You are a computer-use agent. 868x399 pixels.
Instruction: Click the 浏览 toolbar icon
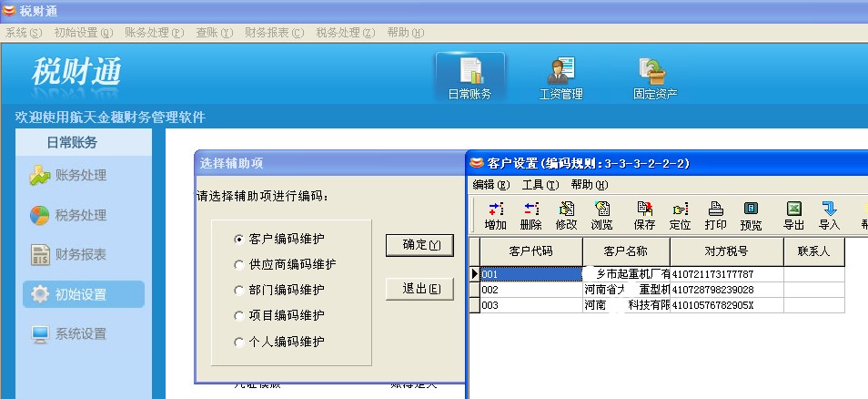pos(601,216)
